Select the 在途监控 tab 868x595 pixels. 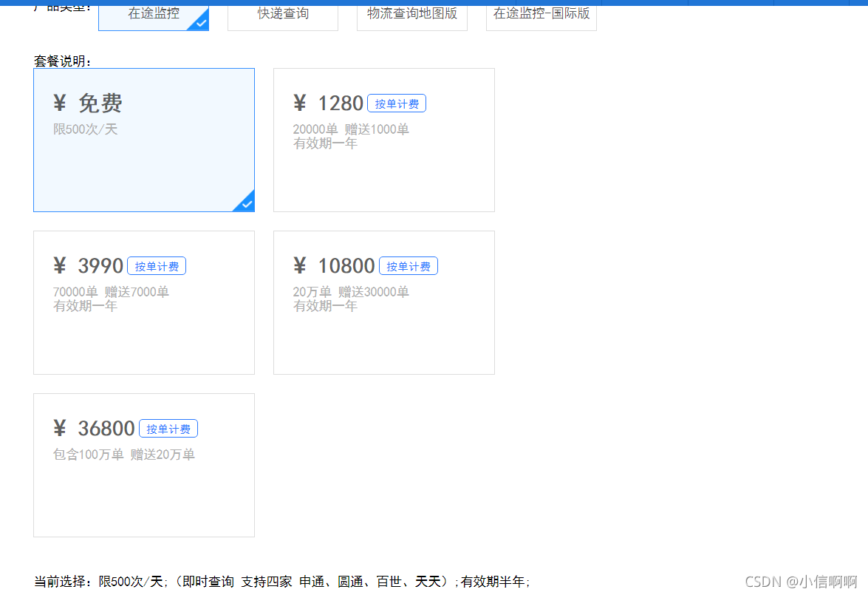pos(154,13)
